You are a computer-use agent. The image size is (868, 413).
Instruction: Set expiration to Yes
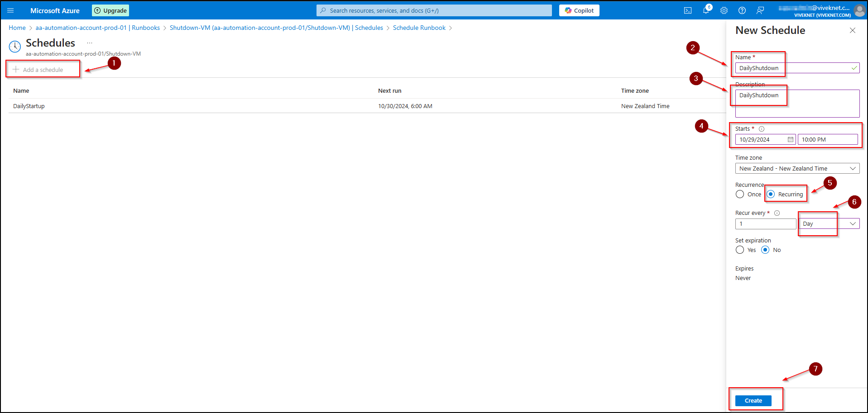pyautogui.click(x=740, y=250)
